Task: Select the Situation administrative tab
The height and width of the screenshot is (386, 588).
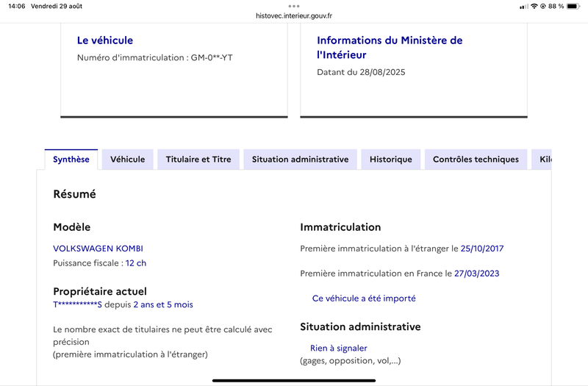Action: pos(300,160)
